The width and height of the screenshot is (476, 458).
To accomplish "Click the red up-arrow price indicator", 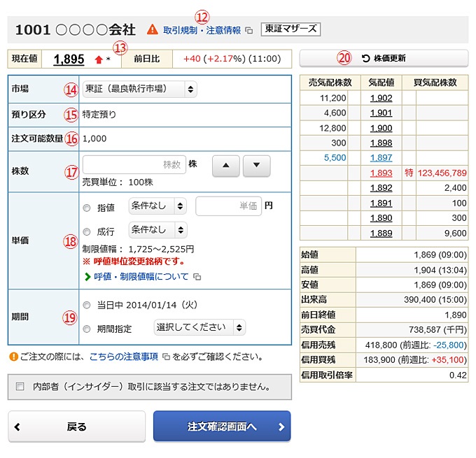I will [x=99, y=59].
